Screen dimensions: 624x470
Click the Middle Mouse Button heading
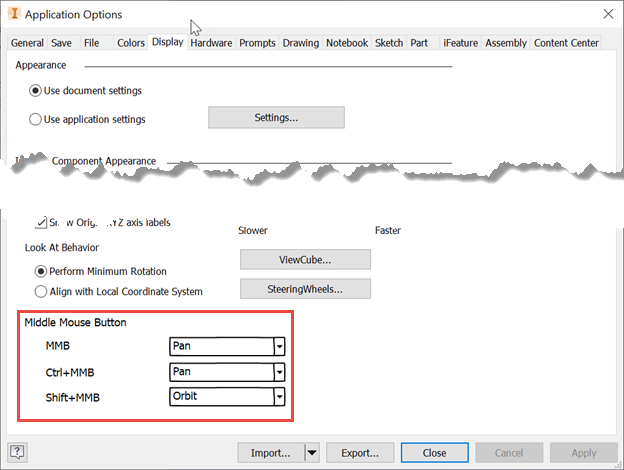[x=75, y=322]
